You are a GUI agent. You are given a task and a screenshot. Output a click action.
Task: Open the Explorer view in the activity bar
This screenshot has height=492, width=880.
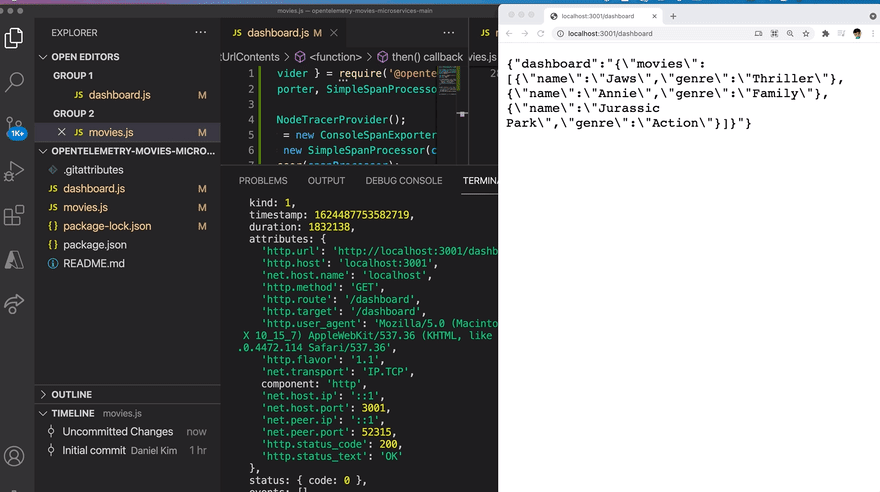14,39
